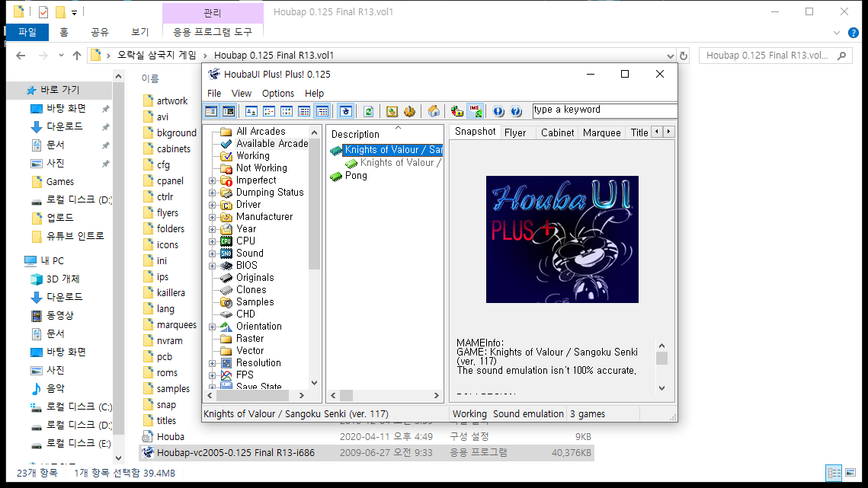Image resolution: width=868 pixels, height=488 pixels.
Task: Click the Orientation icon in the tree
Action: coord(226,326)
